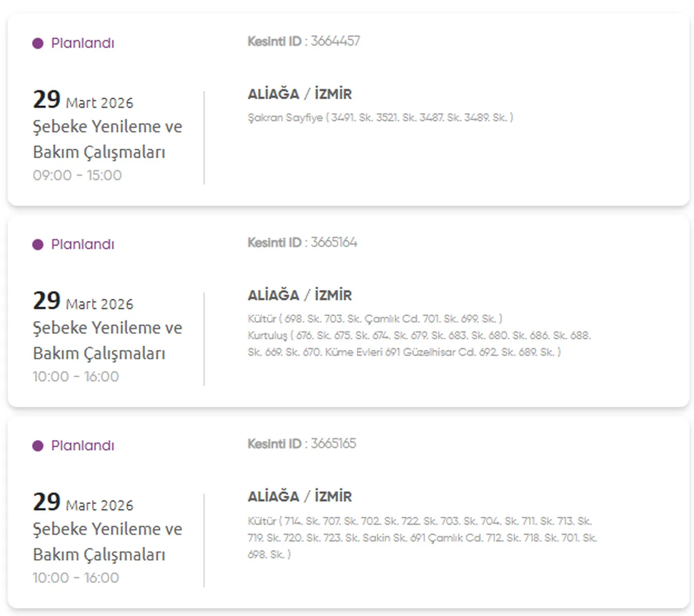Select Kesinti ID 3665164
694x616 pixels.
(303, 242)
